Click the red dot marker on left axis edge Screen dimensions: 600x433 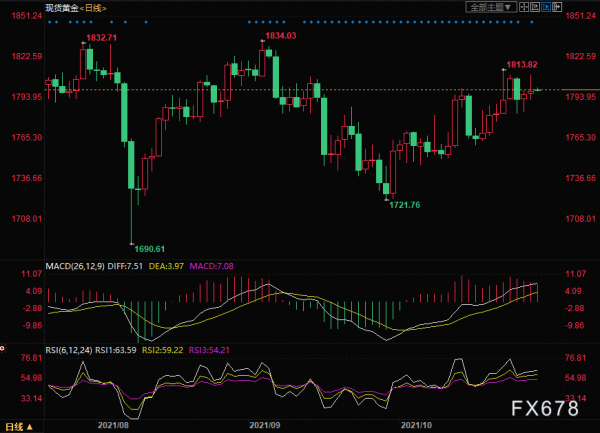pyautogui.click(x=3, y=349)
